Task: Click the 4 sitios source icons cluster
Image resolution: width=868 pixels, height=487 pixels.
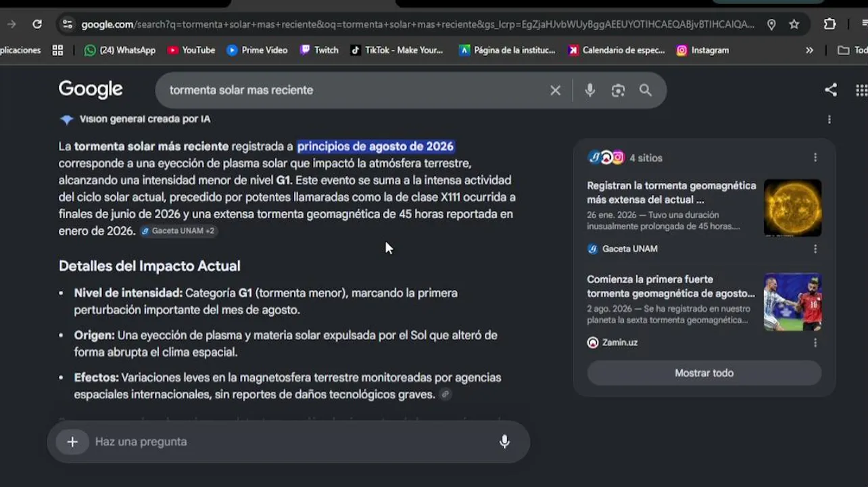Action: pos(606,158)
